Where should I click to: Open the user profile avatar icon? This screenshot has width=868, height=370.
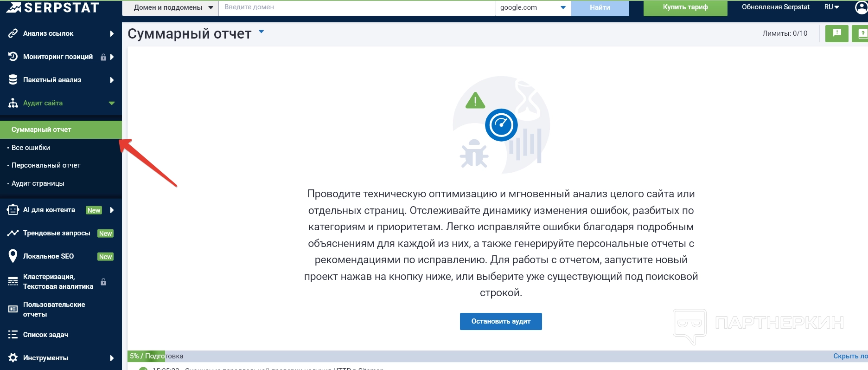pyautogui.click(x=861, y=7)
